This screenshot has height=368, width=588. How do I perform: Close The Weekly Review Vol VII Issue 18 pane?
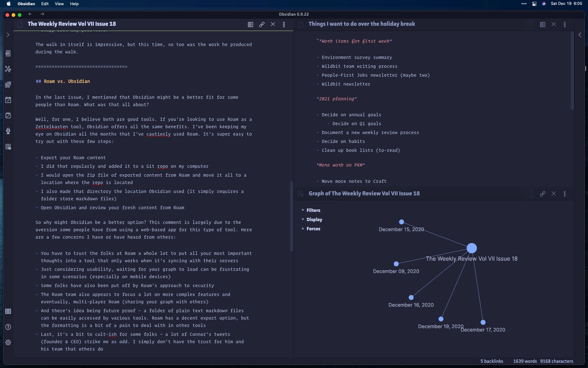click(273, 24)
